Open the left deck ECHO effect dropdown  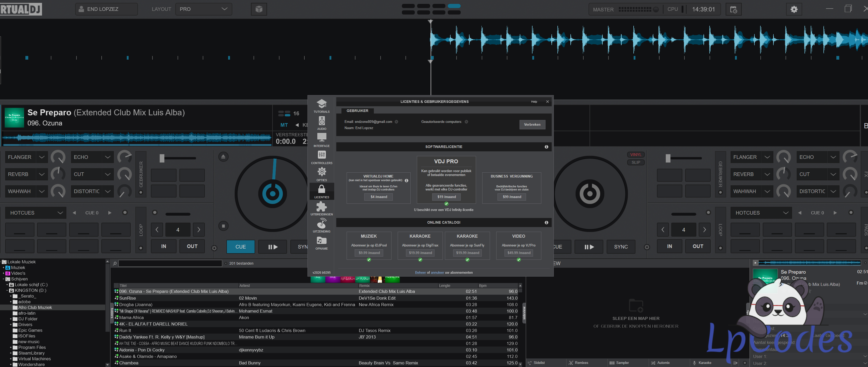[92, 157]
